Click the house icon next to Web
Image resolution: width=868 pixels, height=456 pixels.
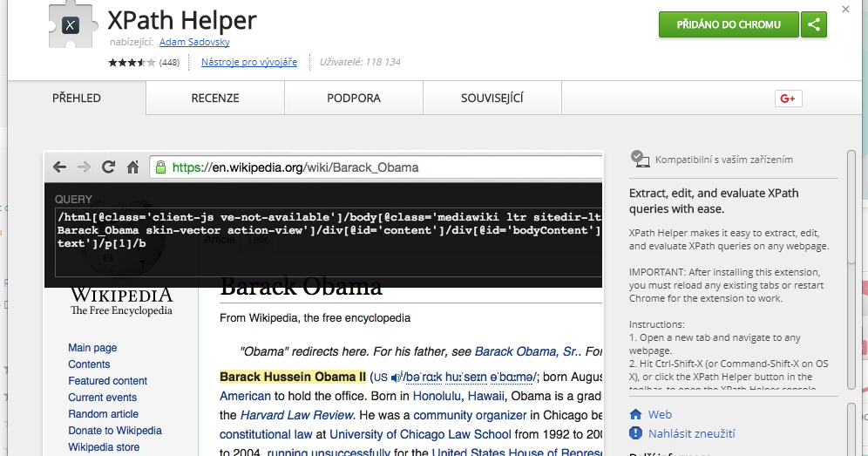coord(635,414)
